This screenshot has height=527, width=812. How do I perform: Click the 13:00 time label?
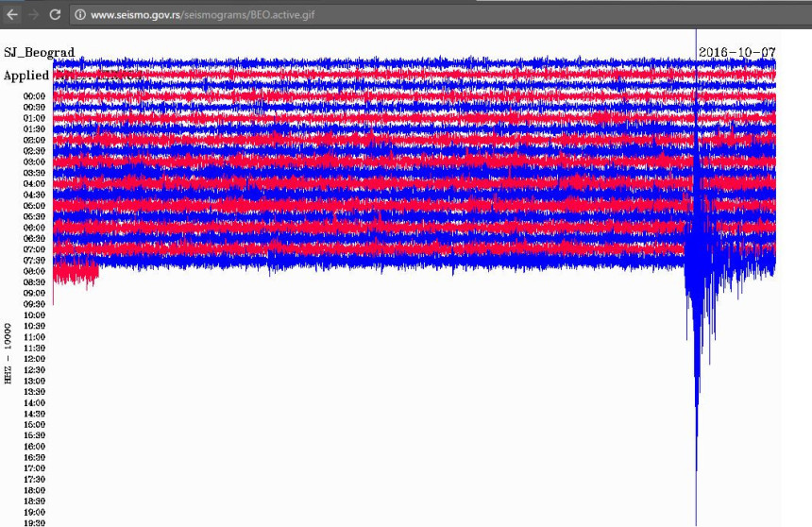tap(34, 381)
